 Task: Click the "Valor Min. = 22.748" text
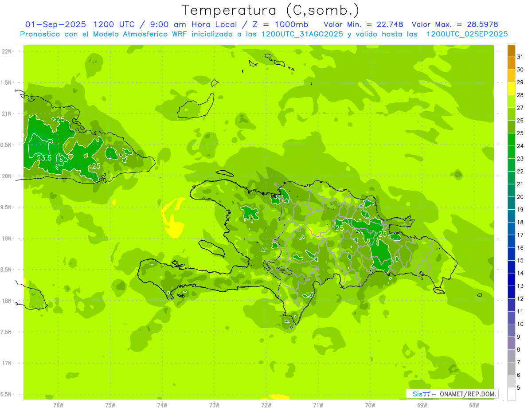[x=364, y=24]
